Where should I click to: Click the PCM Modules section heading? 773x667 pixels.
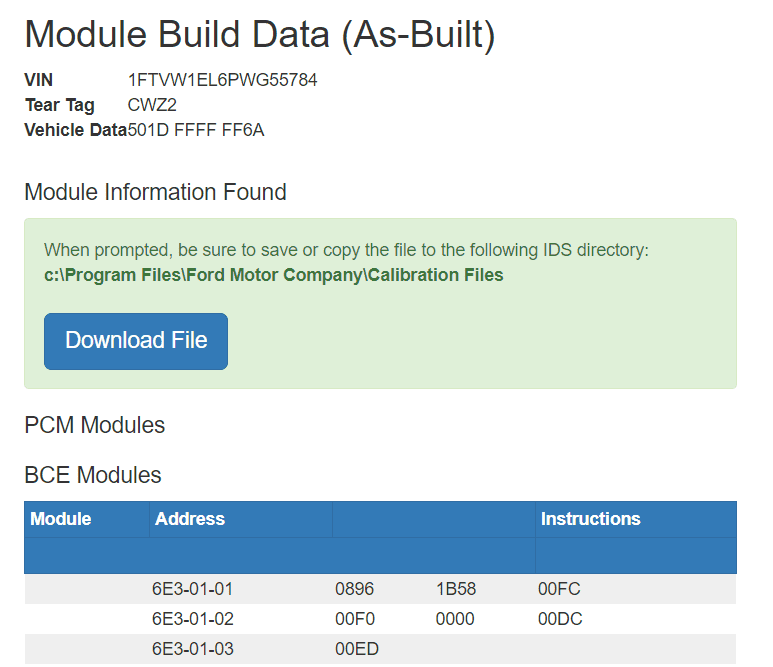click(94, 425)
